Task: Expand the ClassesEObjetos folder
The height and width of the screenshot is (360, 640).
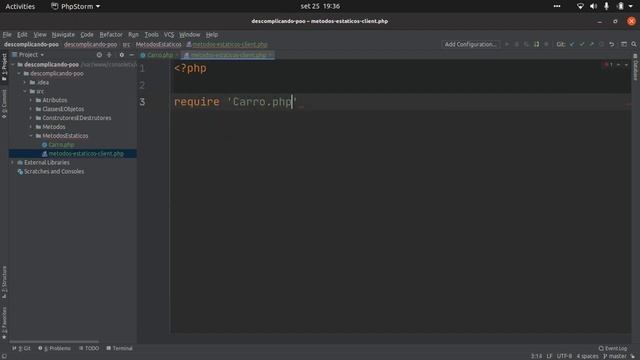Action: [x=31, y=109]
